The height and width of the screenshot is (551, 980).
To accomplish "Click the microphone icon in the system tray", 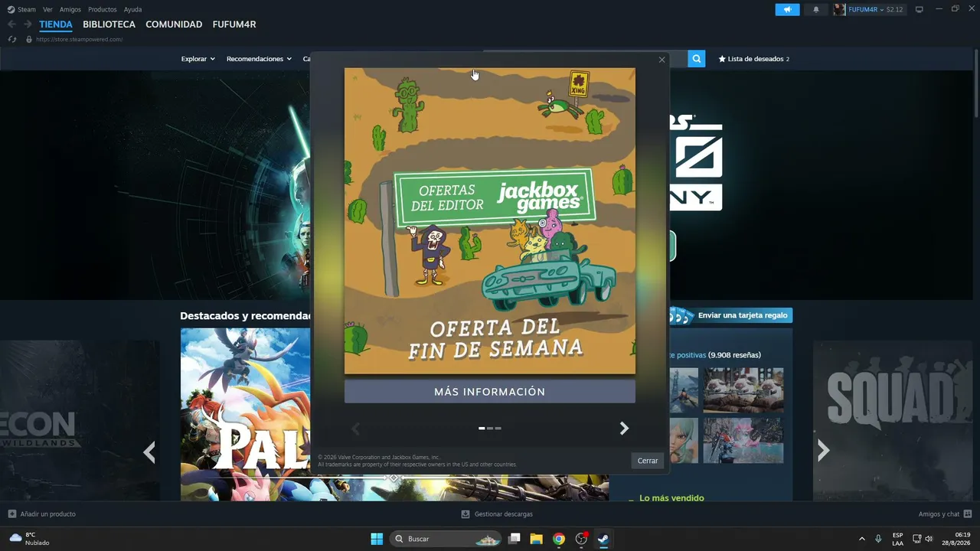I will [x=878, y=539].
